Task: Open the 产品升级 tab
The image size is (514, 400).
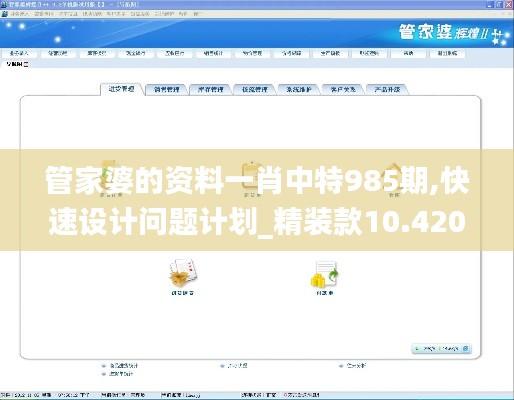Action: [x=387, y=89]
